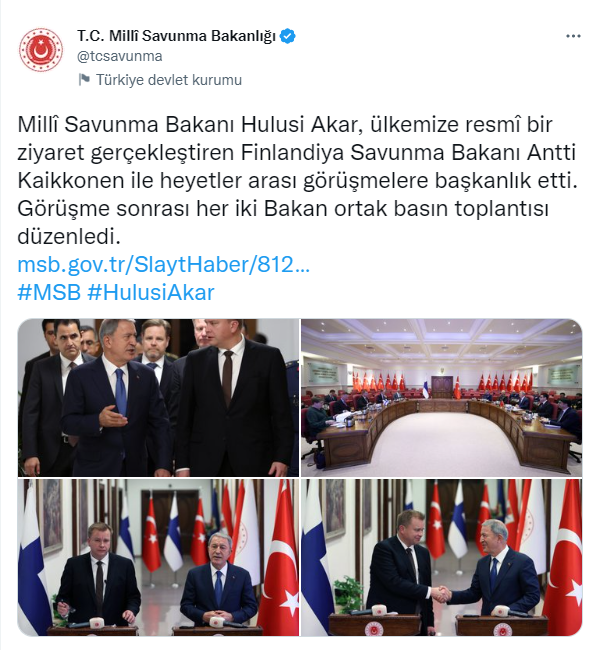Click the U-shaped table in meeting photo
Screen dimensions: 597x650
point(442,431)
